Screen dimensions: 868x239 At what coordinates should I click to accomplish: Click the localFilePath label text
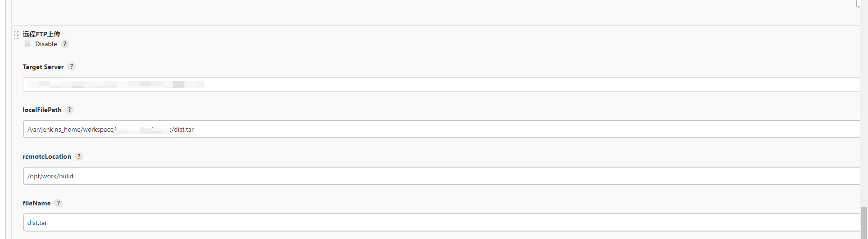(x=42, y=110)
